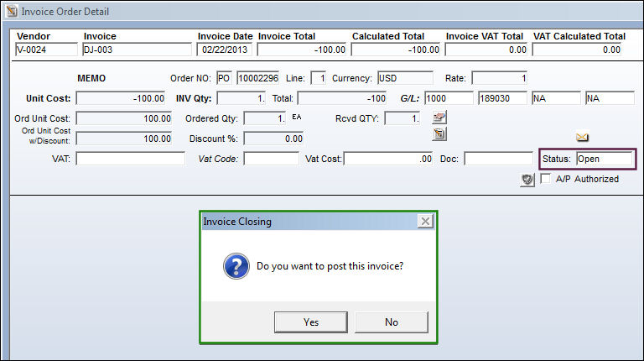644x361 pixels.
Task: Click the Status field showing Open
Action: pos(604,159)
